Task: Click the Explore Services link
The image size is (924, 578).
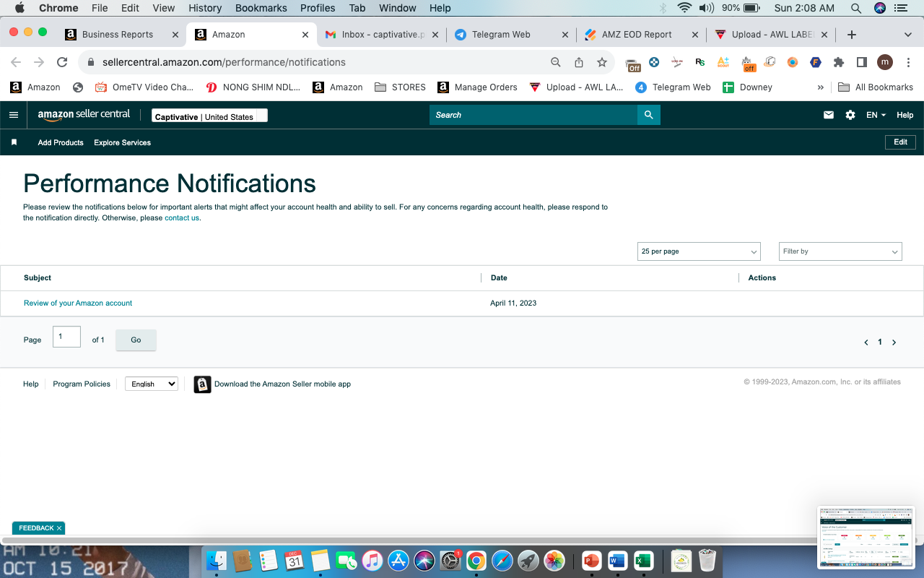Action: pyautogui.click(x=122, y=143)
